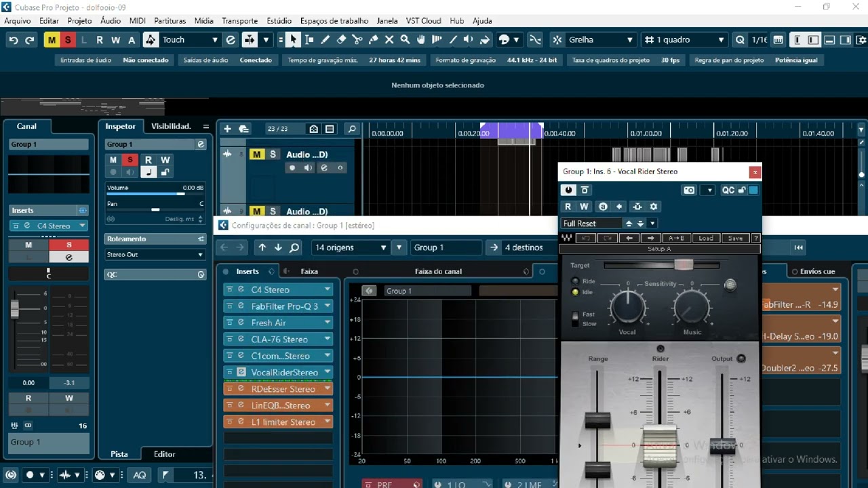Open the VocalRiderStereo insert dropdown arrow

coord(328,372)
